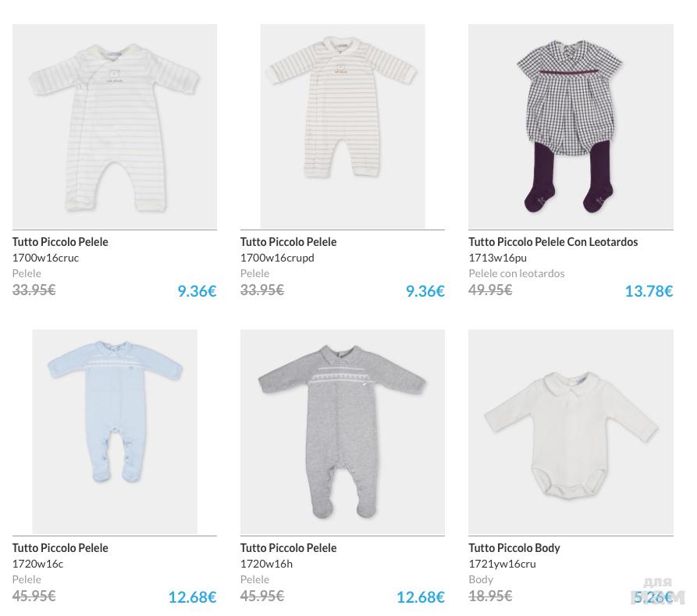Open the white collared body image

coord(571,431)
